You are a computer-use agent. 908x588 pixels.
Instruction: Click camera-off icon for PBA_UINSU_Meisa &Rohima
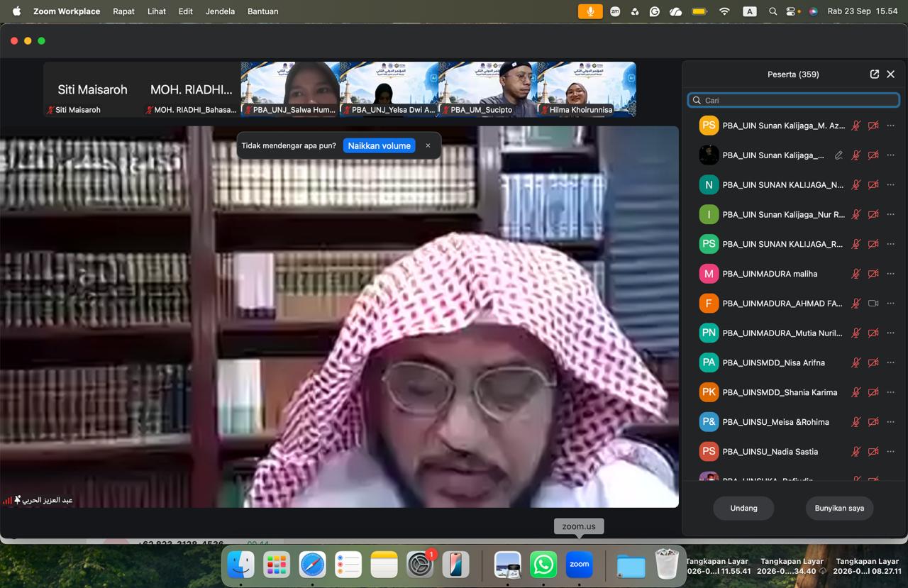click(x=873, y=422)
